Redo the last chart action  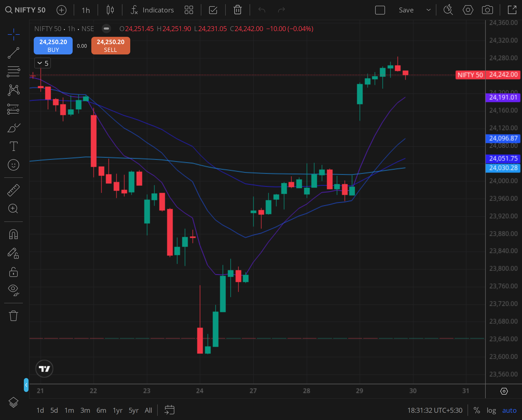point(281,10)
